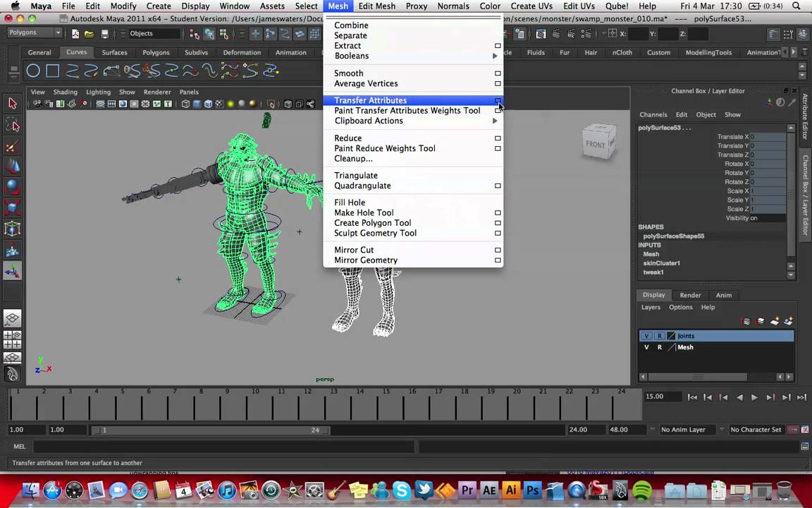The width and height of the screenshot is (812, 508).
Task: Click the Attach Curves shelf icon
Action: (132, 71)
